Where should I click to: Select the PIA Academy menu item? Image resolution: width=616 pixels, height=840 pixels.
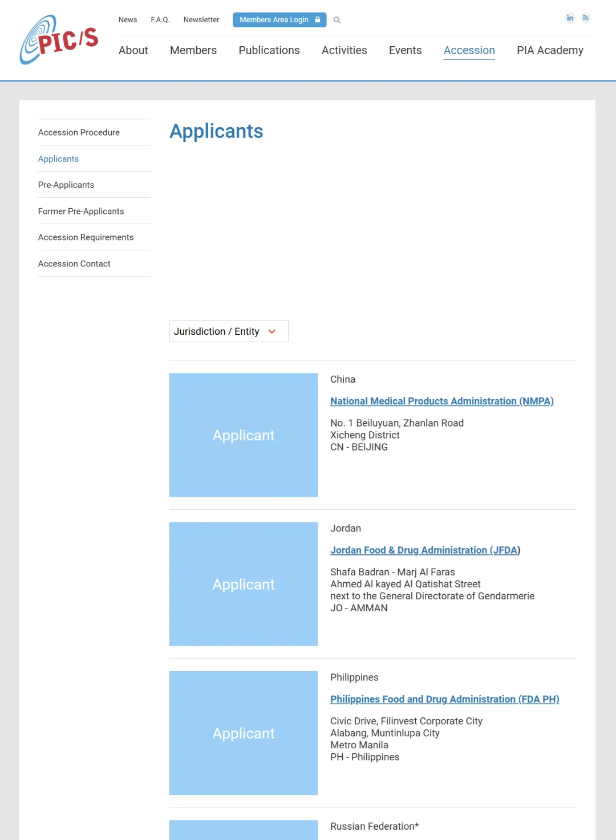coord(550,50)
